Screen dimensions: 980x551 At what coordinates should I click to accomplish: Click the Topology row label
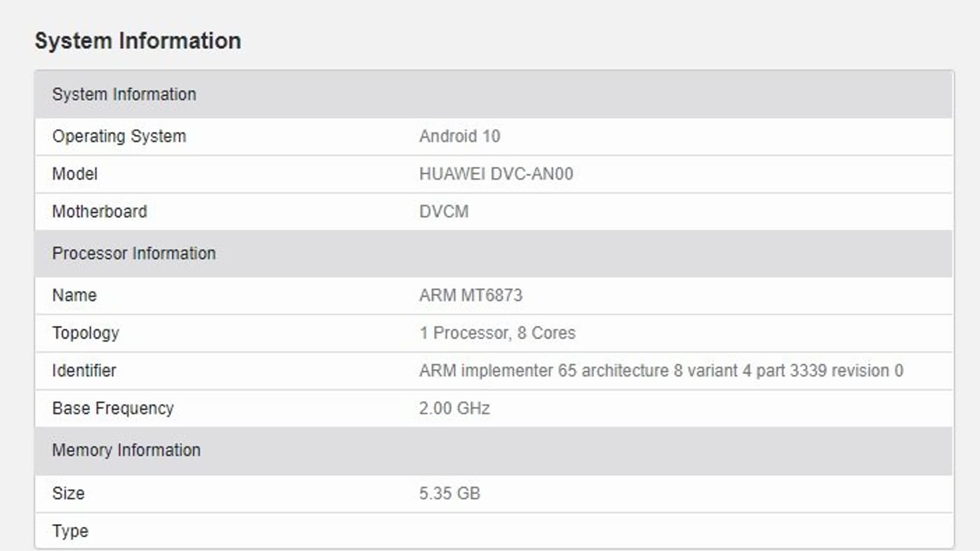point(85,333)
